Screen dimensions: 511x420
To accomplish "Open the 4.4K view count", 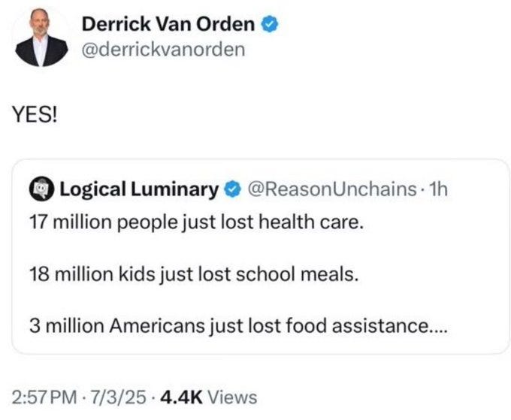I will pos(178,397).
